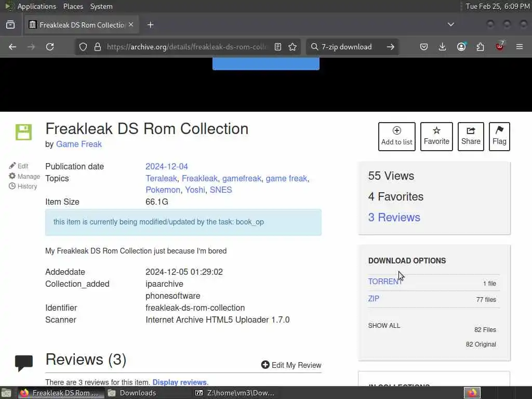Click the clock showing Tue Feb 25
Viewport: 532px width, 399px height.
497,6
